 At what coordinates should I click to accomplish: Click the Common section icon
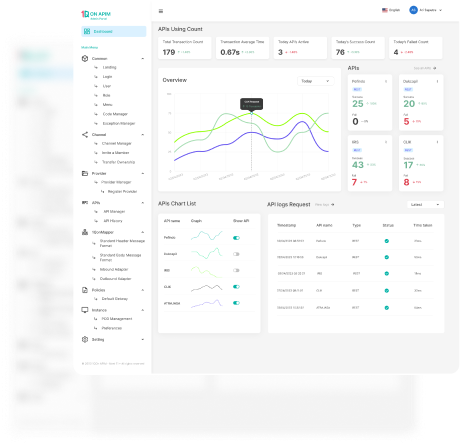tap(85, 58)
